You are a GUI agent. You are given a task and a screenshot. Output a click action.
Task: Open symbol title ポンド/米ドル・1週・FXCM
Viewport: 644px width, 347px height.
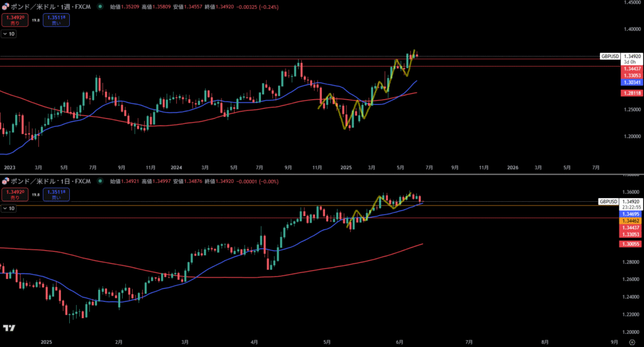tap(50, 7)
